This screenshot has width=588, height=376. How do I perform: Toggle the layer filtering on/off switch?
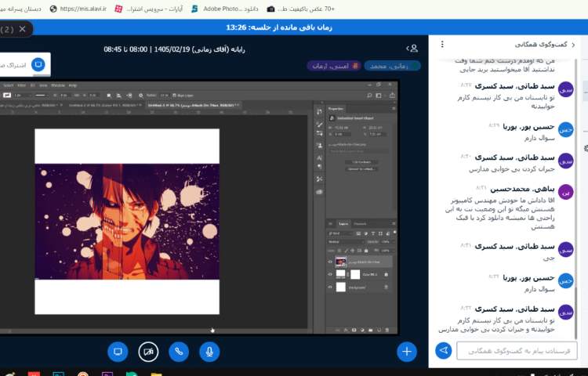click(x=394, y=233)
